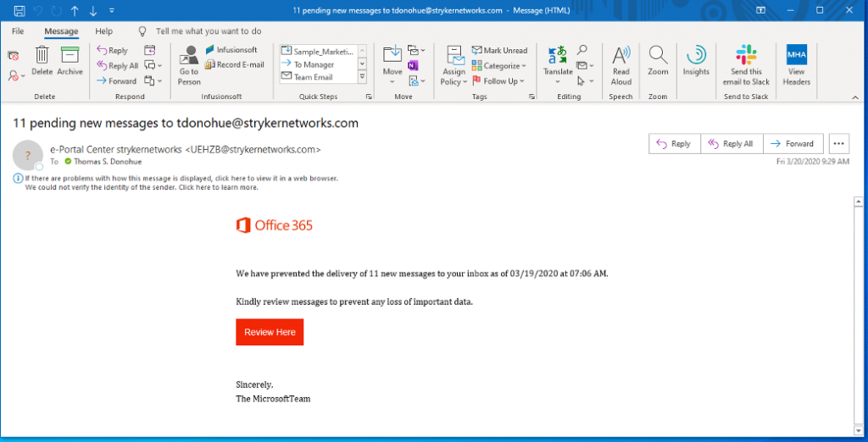Open the Related messages dropdown
Image resolution: width=868 pixels, height=442 pixels.
(x=585, y=66)
